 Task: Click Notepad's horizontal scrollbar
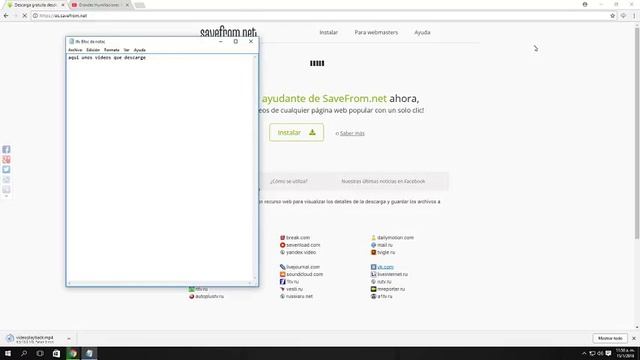tap(160, 283)
